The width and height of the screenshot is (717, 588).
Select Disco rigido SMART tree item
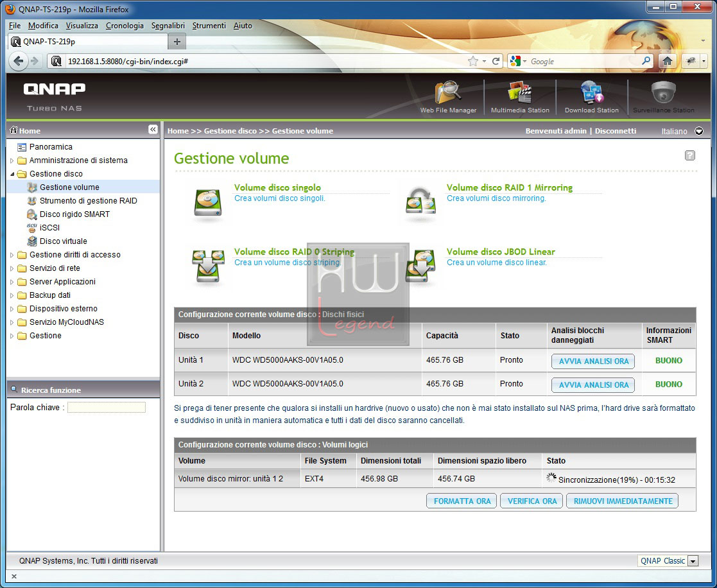(74, 214)
